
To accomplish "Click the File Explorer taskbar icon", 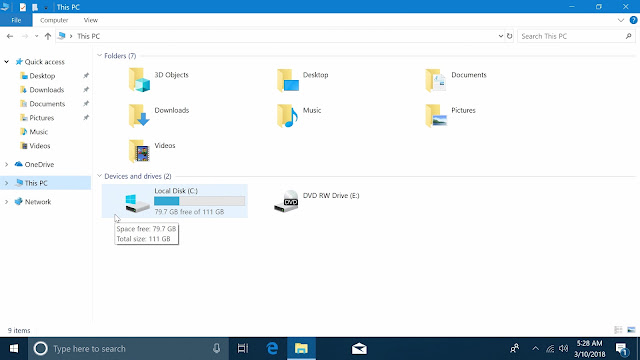I will (301, 349).
